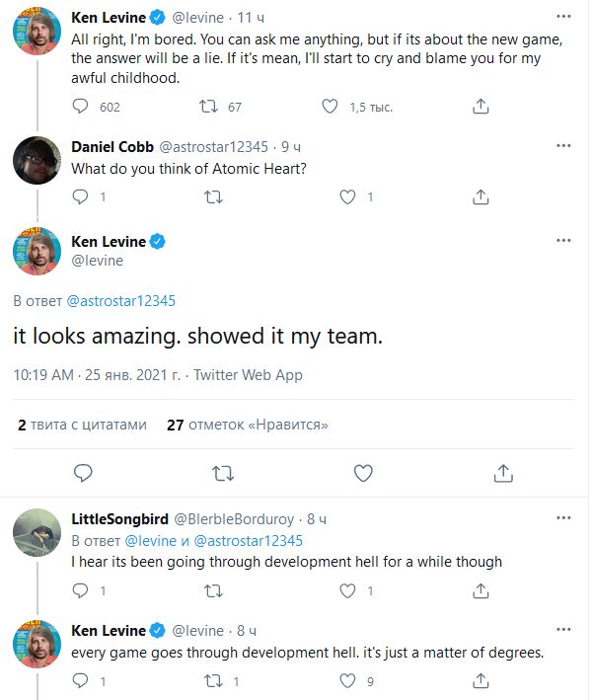593x700 pixels.
Task: Share Ken Levine's development hell reply
Action: pyautogui.click(x=481, y=680)
